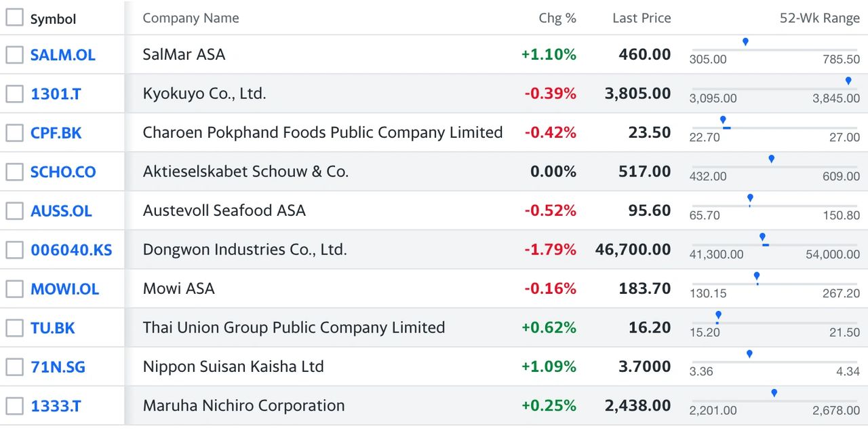Toggle the checkbox for MOWI.OL
Viewport: 868px width, 431px height.
[x=14, y=289]
